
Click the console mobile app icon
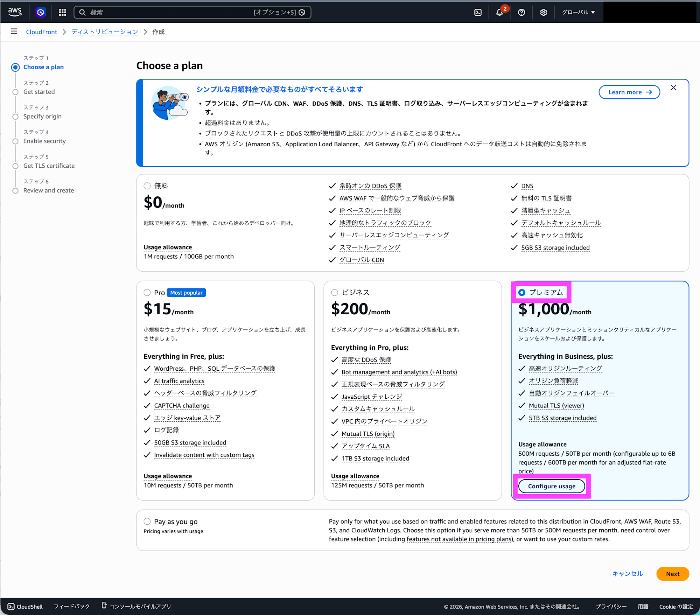click(x=104, y=605)
